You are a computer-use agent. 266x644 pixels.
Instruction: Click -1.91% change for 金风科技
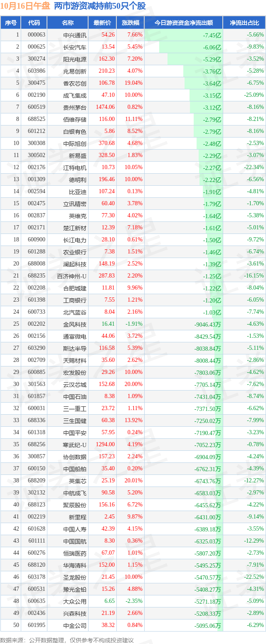click(133, 324)
